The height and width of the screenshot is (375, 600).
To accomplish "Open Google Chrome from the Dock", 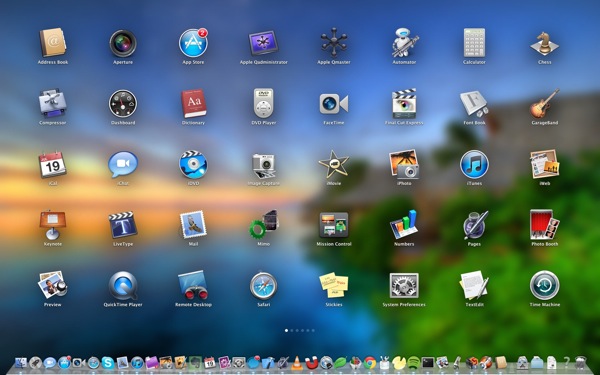I will [370, 363].
